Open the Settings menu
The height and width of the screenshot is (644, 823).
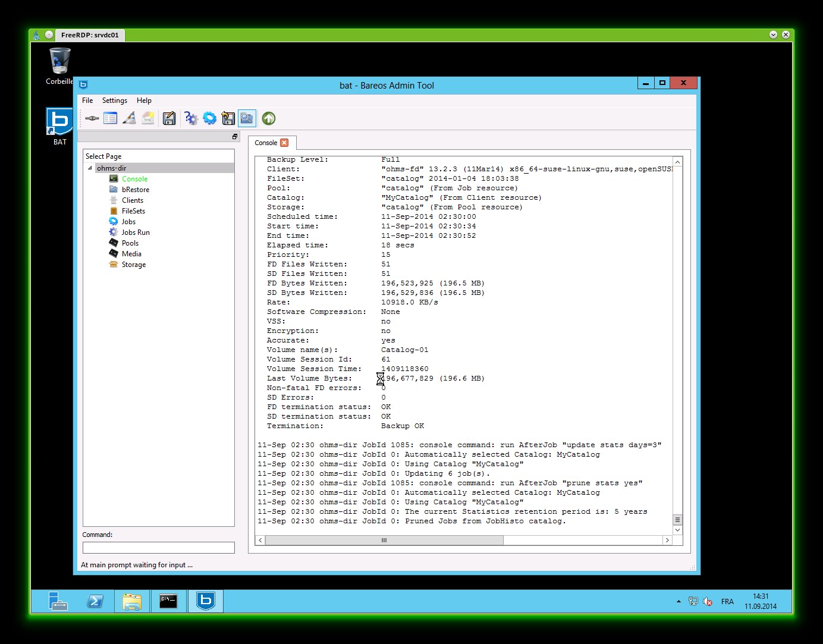tap(114, 100)
